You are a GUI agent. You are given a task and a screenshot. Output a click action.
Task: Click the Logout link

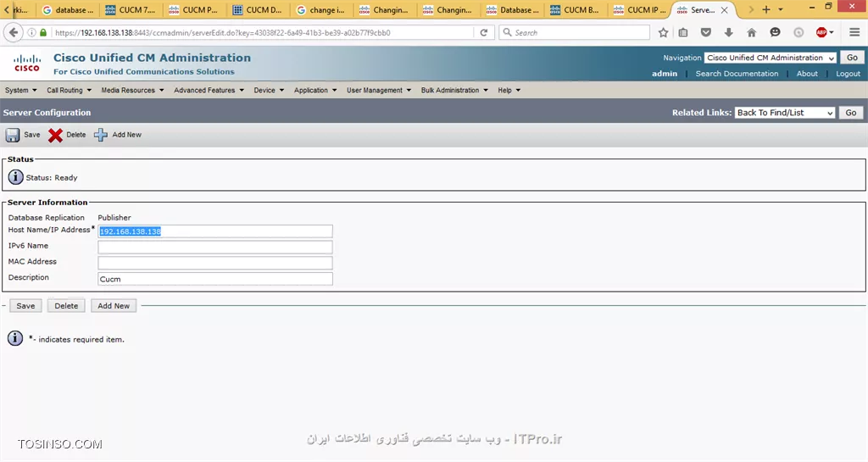click(x=848, y=74)
